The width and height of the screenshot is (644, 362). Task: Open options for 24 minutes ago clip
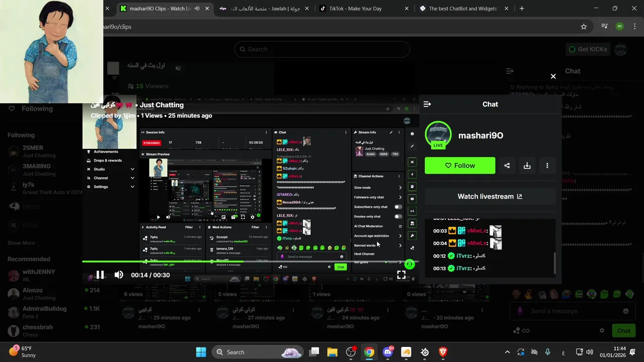(388, 311)
